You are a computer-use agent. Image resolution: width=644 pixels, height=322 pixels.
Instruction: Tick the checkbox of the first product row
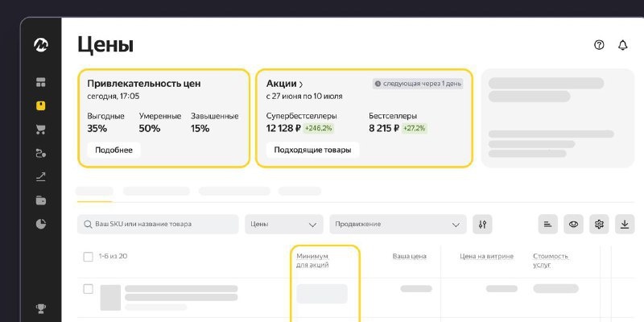[89, 289]
